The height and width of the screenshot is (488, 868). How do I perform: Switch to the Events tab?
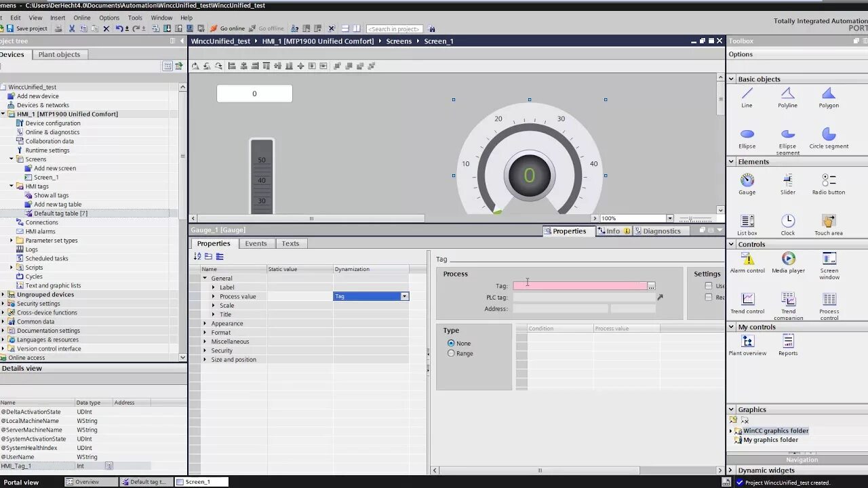click(x=256, y=243)
